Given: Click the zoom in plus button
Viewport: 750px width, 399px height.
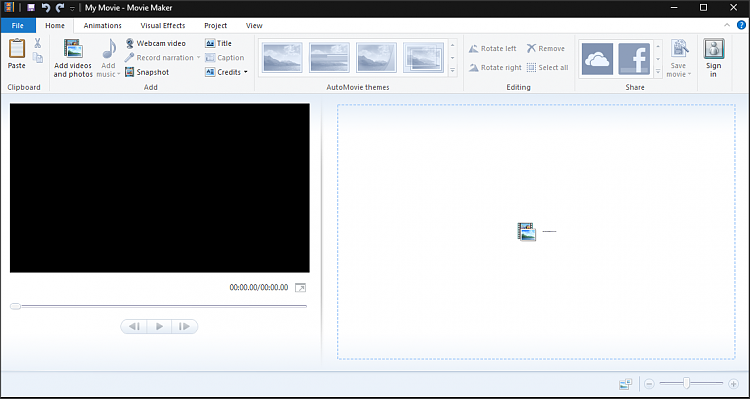Looking at the screenshot, I should click(x=733, y=384).
